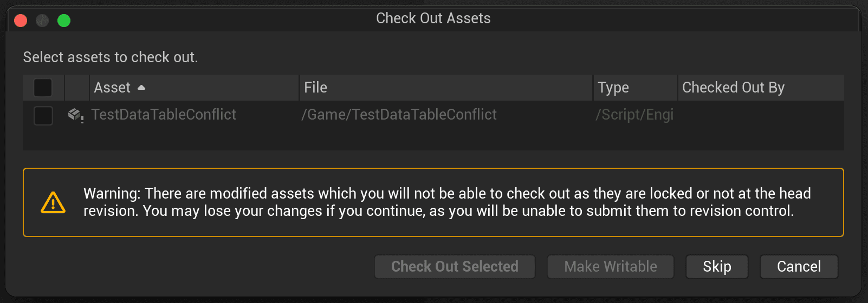Click the data table asset icon
Image resolution: width=868 pixels, height=303 pixels.
75,115
